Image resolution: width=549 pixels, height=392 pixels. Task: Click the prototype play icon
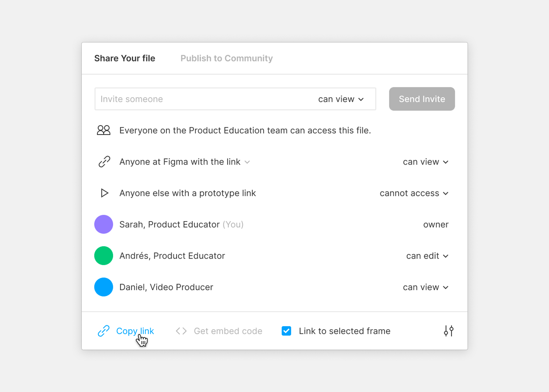tap(104, 193)
